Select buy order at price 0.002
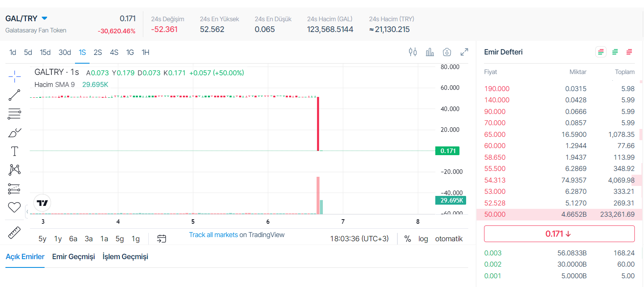This screenshot has height=287, width=644. pyautogui.click(x=559, y=264)
